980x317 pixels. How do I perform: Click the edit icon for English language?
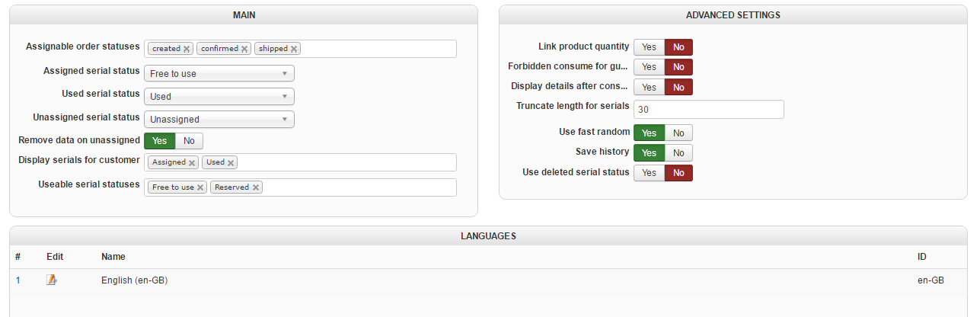click(52, 280)
